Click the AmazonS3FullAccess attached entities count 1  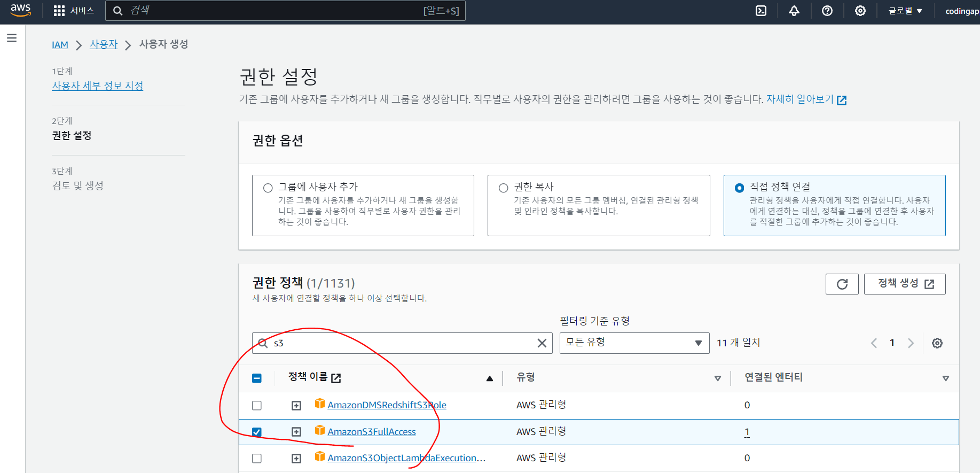(x=747, y=432)
